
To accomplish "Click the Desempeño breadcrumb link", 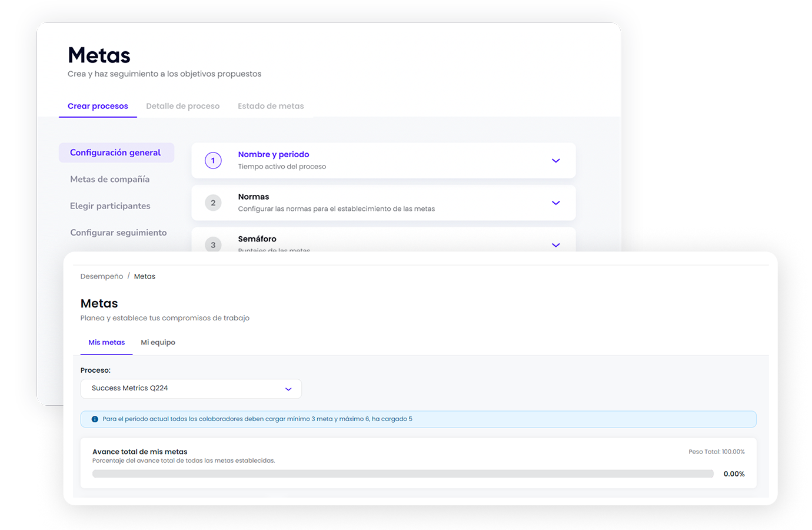I will [x=102, y=276].
